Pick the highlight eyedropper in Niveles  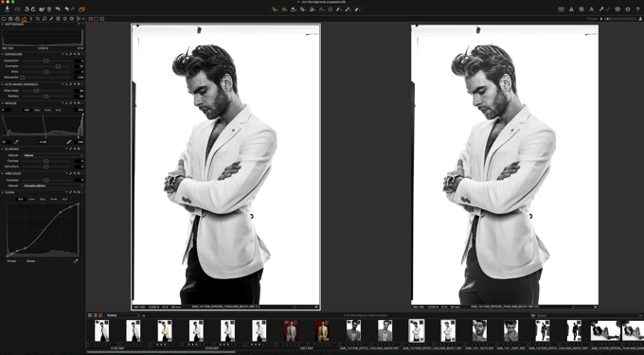pyautogui.click(x=69, y=142)
